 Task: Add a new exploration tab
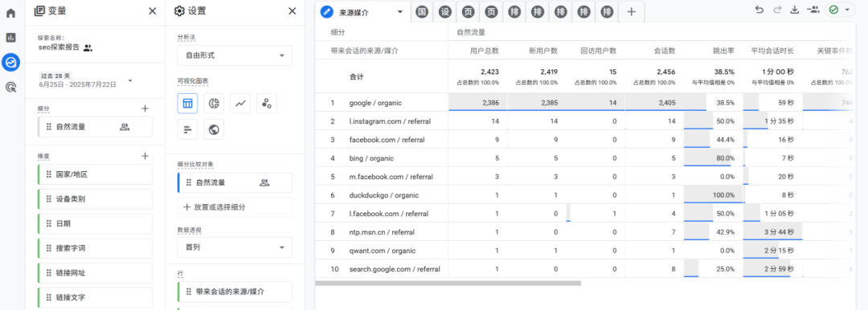tap(633, 12)
